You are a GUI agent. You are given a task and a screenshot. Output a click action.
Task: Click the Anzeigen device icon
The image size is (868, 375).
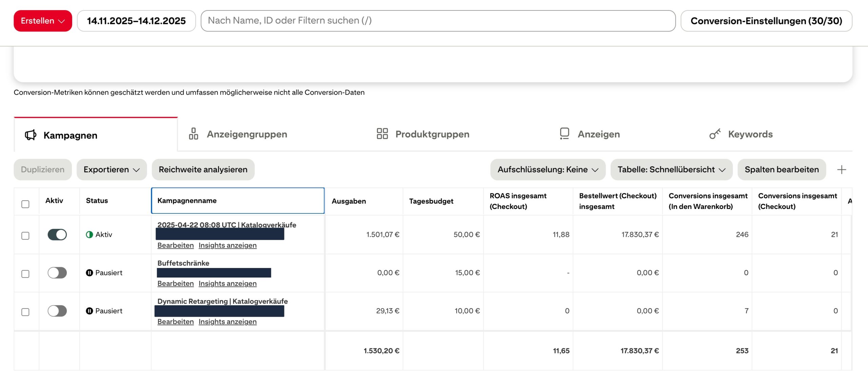tap(564, 134)
